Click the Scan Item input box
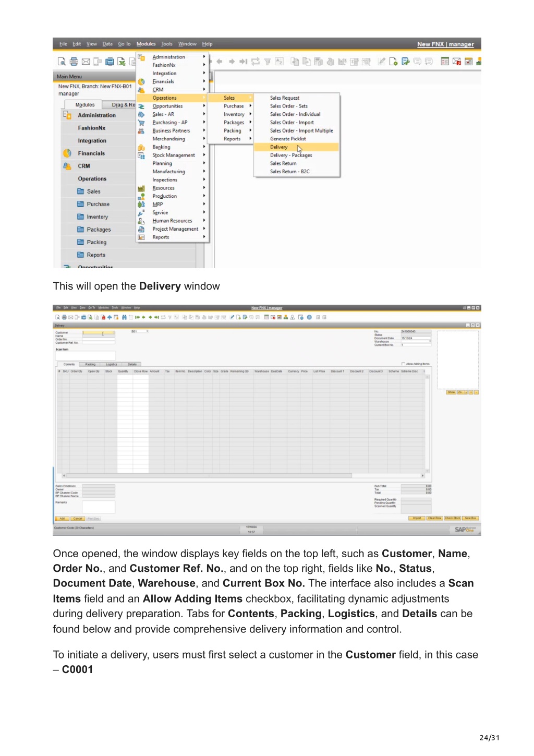Viewport: 534px width, 756px height. 86,356
